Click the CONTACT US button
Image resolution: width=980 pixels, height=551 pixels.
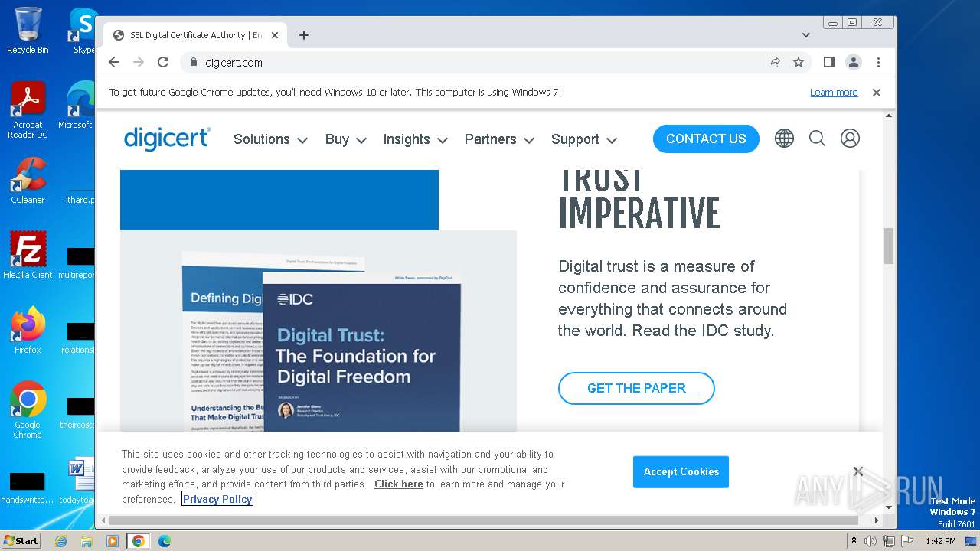point(706,139)
